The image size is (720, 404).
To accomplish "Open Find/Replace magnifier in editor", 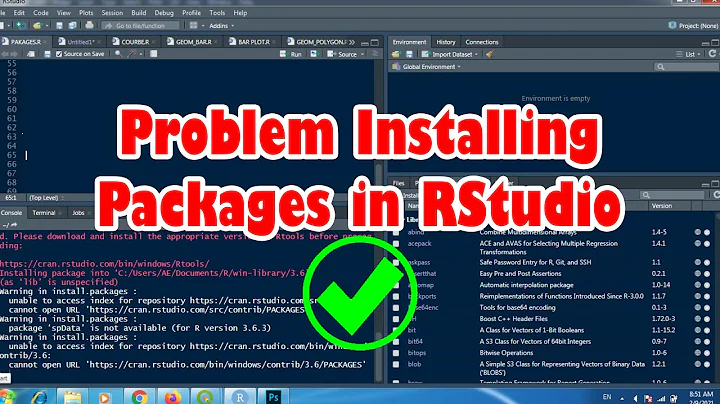I will click(118, 54).
